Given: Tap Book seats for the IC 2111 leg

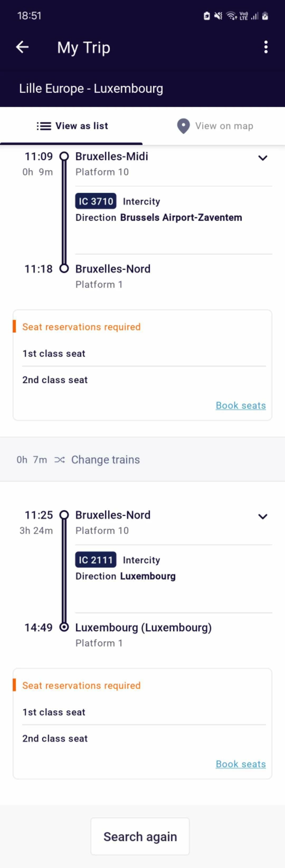Looking at the screenshot, I should [240, 764].
